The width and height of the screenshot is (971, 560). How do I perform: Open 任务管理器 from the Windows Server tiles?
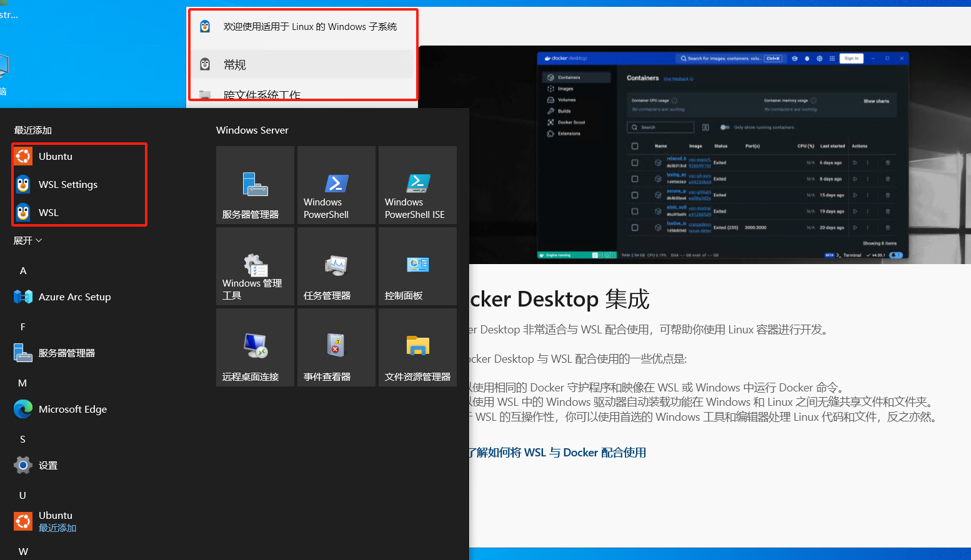pyautogui.click(x=336, y=266)
